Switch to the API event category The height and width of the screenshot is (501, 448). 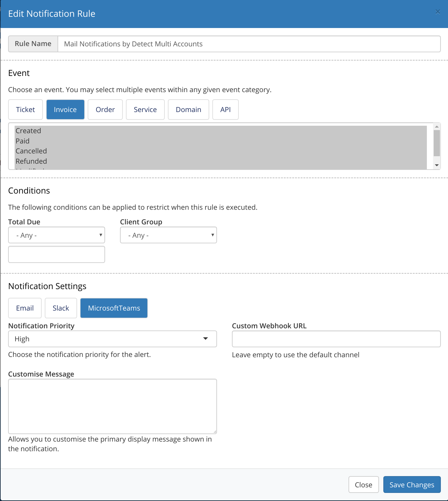pyautogui.click(x=225, y=110)
